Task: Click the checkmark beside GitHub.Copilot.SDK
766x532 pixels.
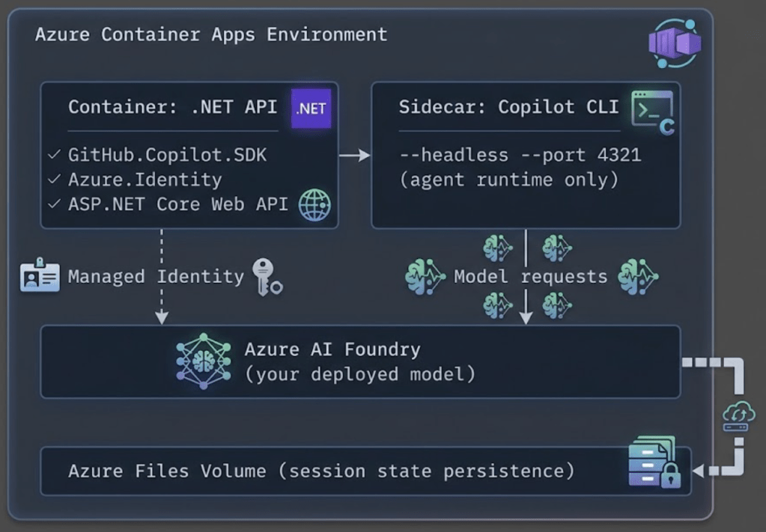Action: 54,155
